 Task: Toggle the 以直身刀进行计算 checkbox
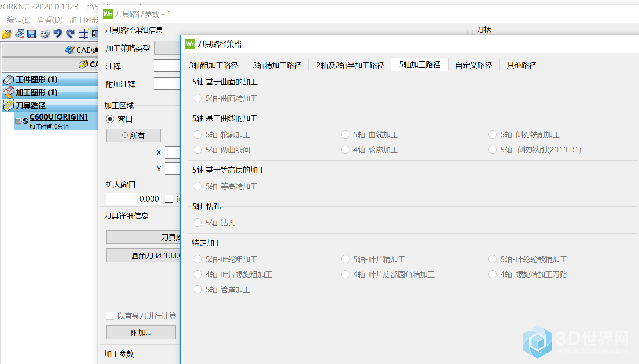point(110,316)
